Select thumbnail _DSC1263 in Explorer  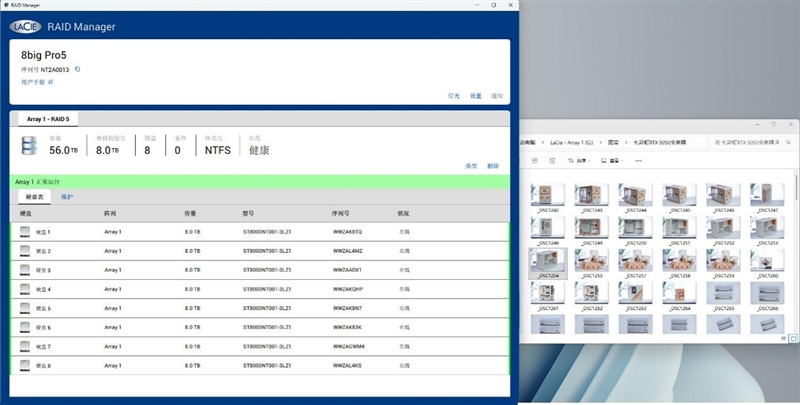click(x=636, y=296)
